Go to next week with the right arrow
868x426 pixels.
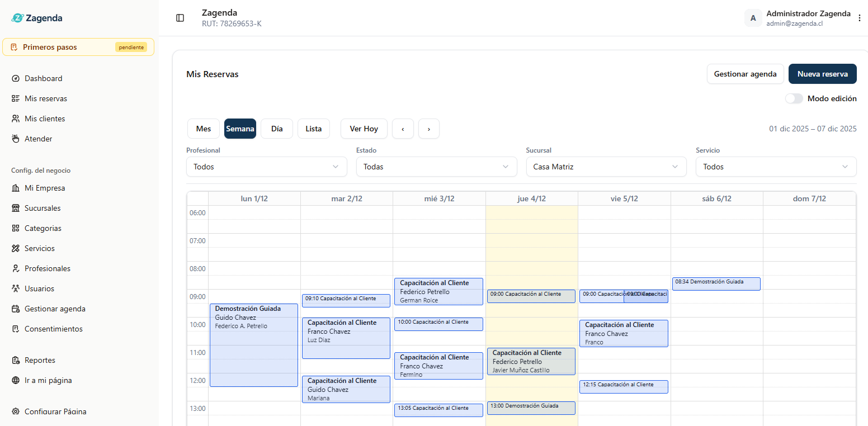428,129
